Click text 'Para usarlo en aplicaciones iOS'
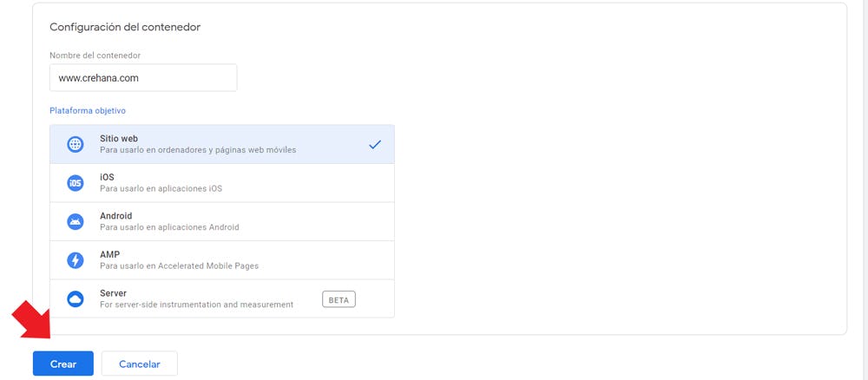The width and height of the screenshot is (868, 380). (161, 188)
